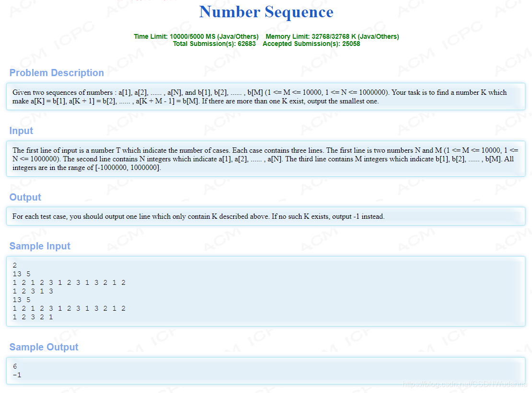The width and height of the screenshot is (532, 393).
Task: Click the line beginning 'make a[K] = b[1]'
Action: click(x=196, y=101)
